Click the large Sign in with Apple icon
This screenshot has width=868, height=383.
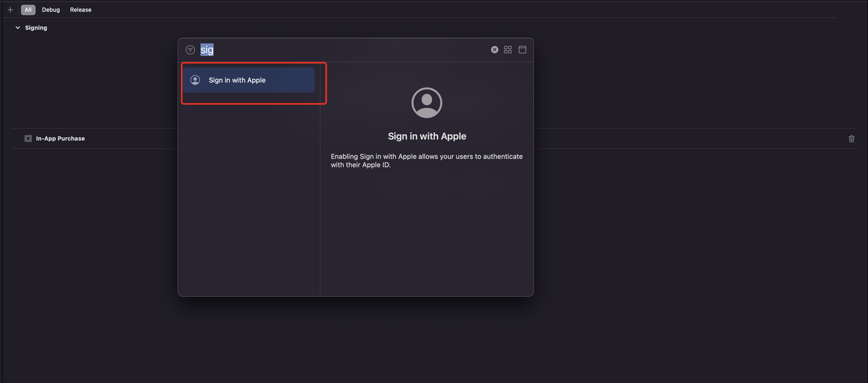point(427,102)
